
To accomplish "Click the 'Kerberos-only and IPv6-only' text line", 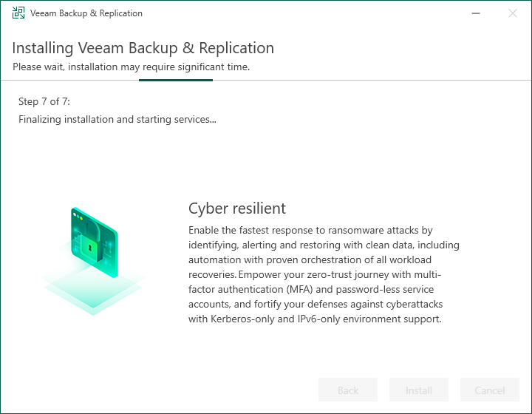I will pyautogui.click(x=315, y=319).
